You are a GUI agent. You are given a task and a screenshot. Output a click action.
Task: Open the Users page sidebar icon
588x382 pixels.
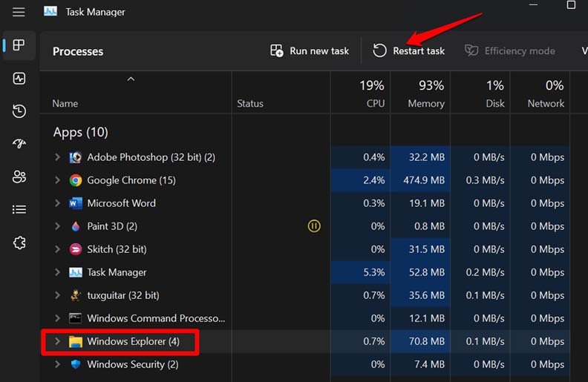pyautogui.click(x=19, y=177)
